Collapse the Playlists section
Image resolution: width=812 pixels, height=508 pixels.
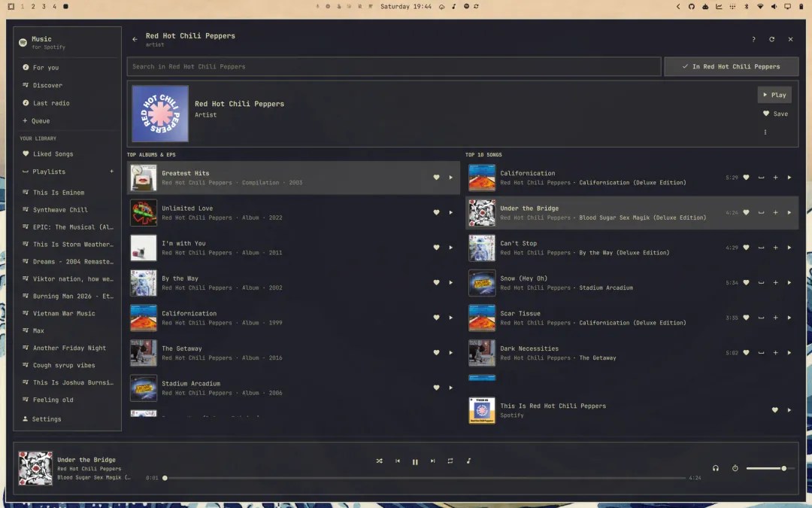pyautogui.click(x=25, y=171)
